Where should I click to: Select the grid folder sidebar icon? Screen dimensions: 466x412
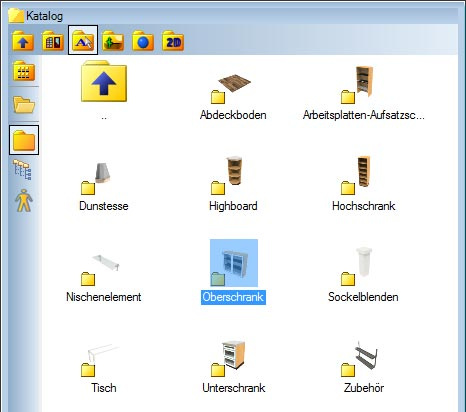point(24,71)
